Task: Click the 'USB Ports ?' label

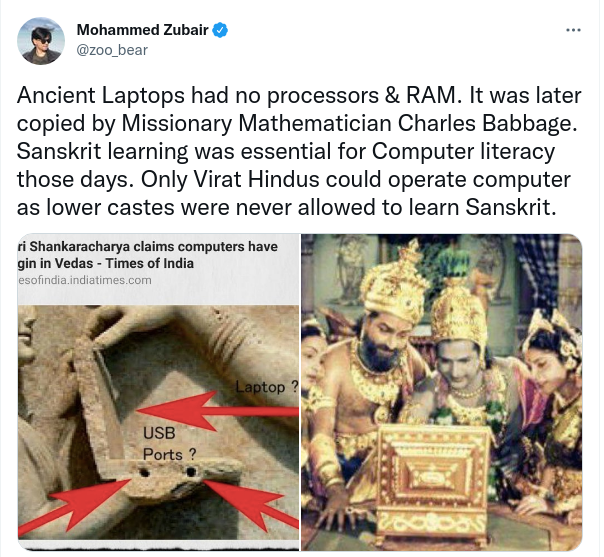Action: [x=169, y=444]
